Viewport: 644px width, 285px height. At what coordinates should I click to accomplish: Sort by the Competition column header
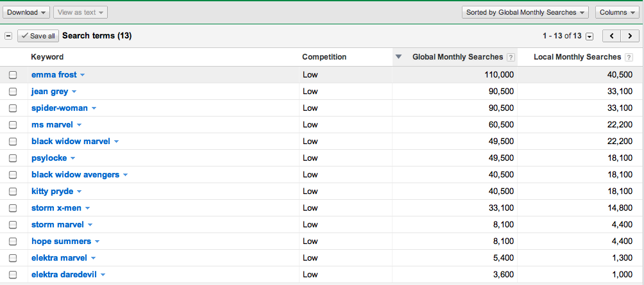point(324,57)
